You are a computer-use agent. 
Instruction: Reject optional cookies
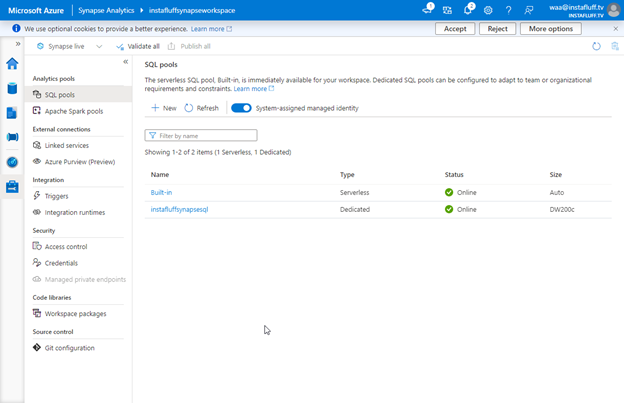(x=497, y=29)
